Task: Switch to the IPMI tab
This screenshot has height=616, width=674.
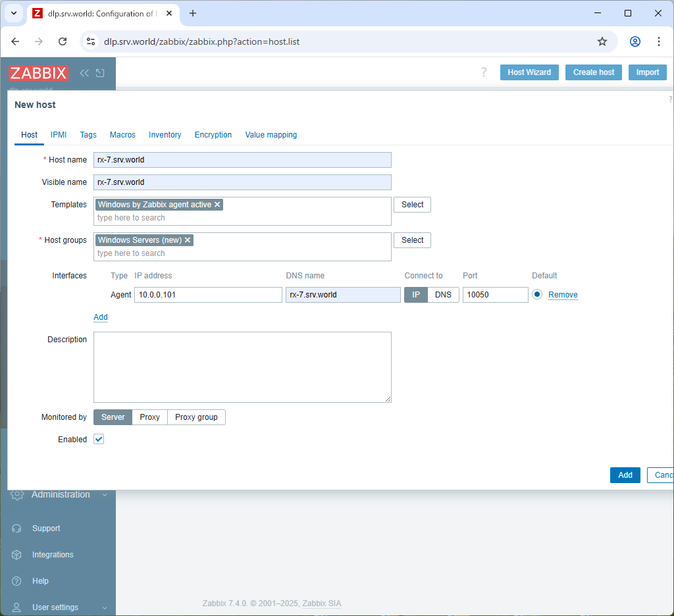Action: tap(59, 135)
